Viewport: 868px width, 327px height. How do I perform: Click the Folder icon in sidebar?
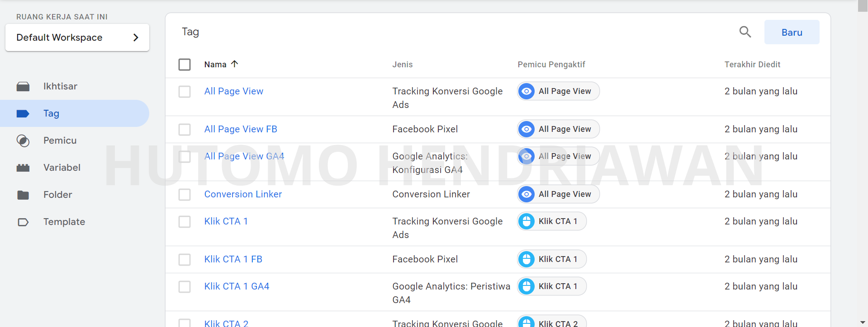coord(23,195)
